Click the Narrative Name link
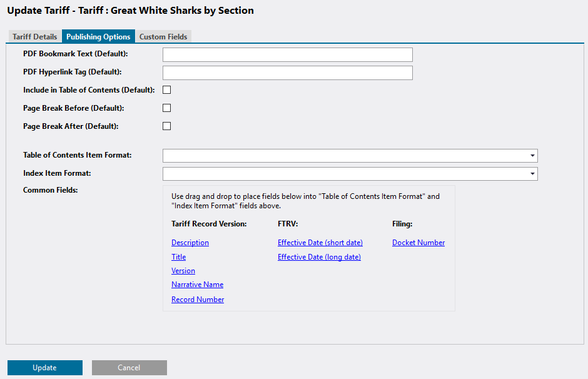This screenshot has height=379, width=588. point(197,285)
